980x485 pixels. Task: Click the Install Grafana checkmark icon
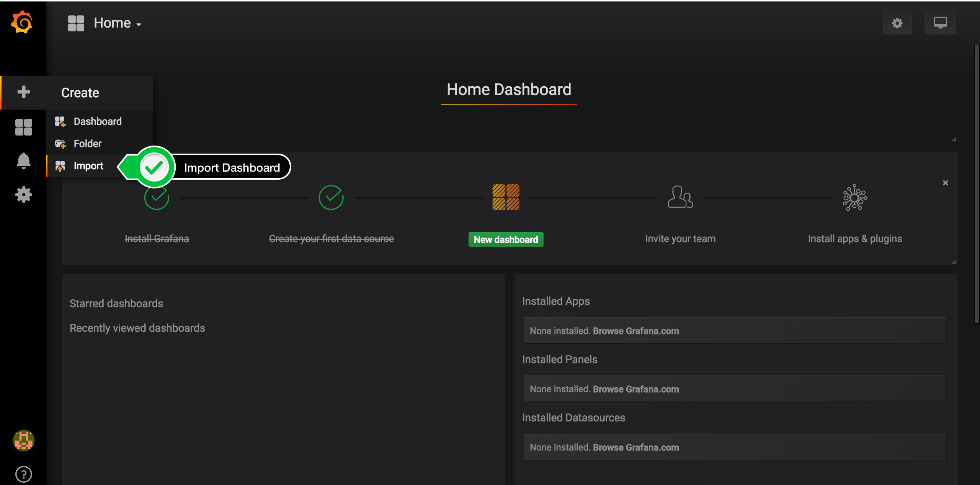(x=157, y=198)
